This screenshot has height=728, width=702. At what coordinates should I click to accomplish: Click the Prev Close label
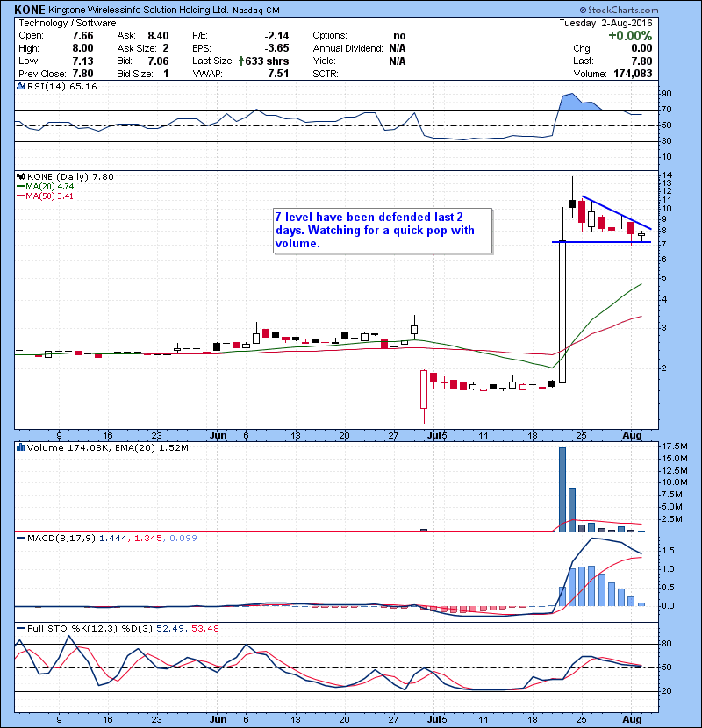(x=42, y=74)
